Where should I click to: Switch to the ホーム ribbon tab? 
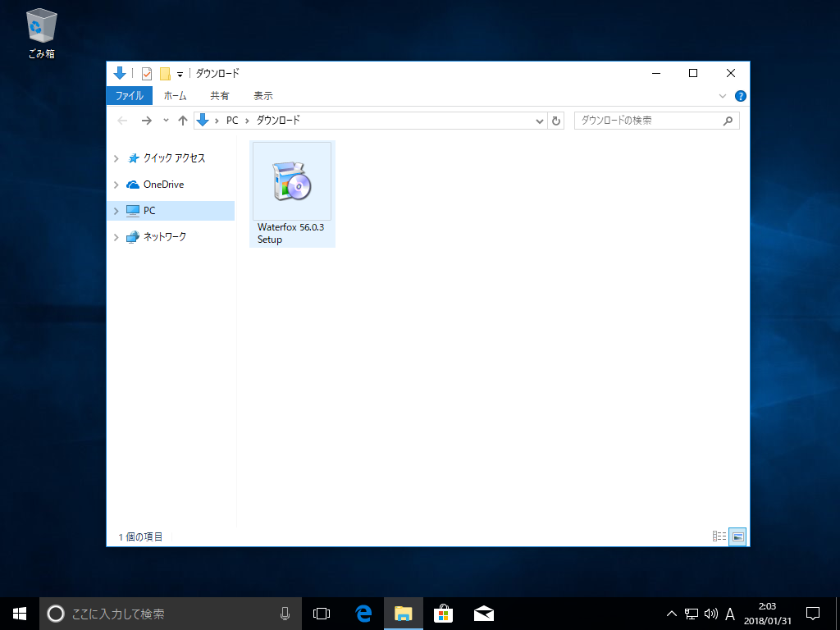click(176, 96)
